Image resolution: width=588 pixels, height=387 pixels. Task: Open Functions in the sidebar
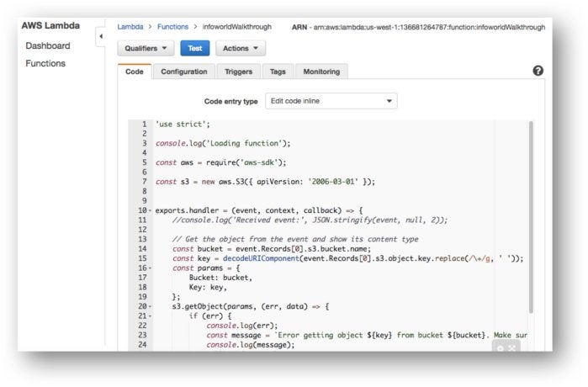click(45, 63)
